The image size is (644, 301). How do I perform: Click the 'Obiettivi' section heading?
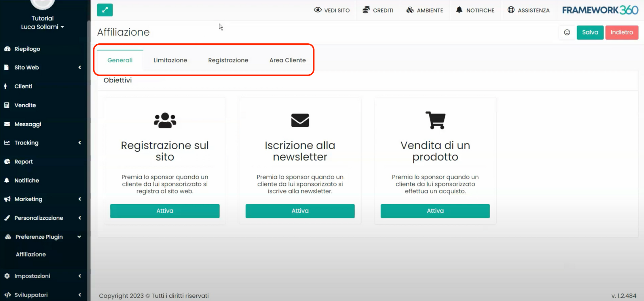coord(118,80)
